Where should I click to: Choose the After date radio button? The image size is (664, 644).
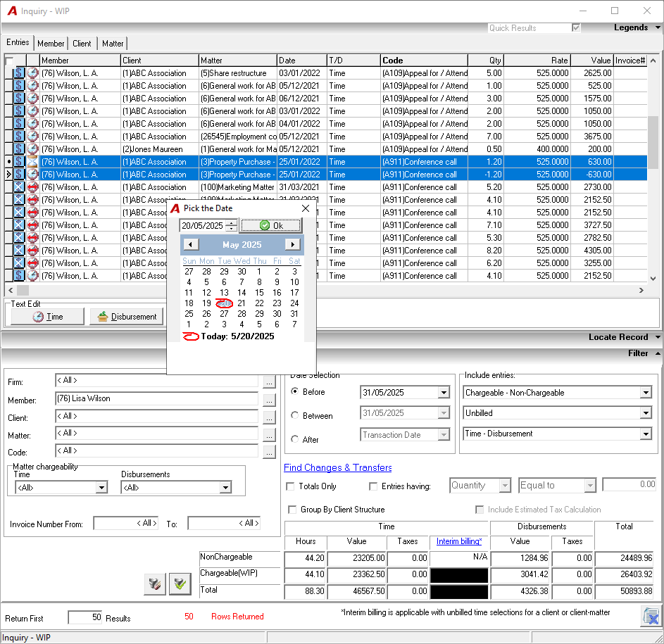(x=295, y=439)
